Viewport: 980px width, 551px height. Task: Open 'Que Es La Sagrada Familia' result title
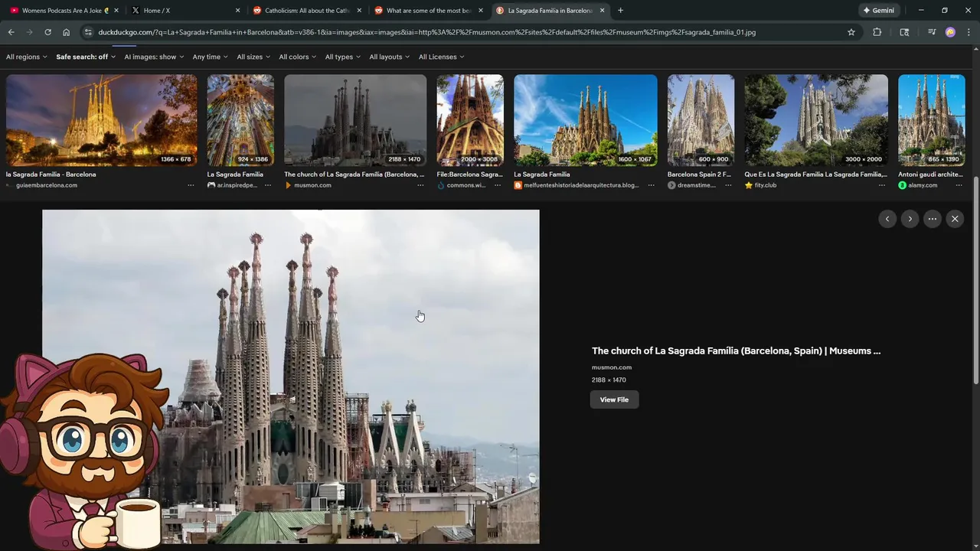[815, 174]
